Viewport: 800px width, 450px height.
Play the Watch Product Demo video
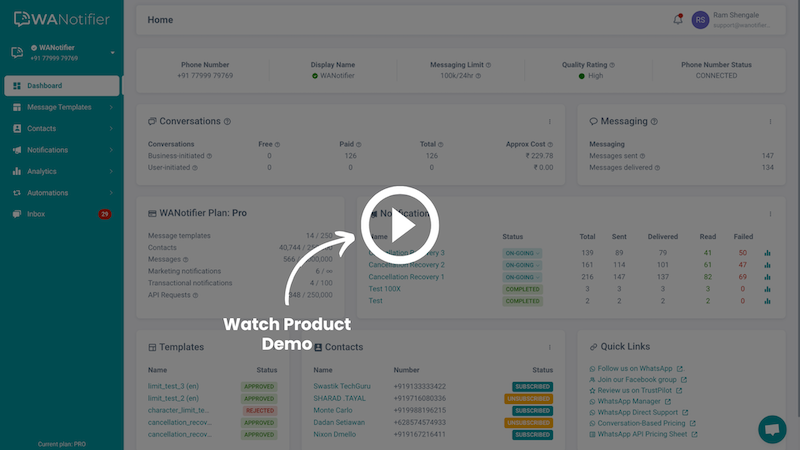click(x=401, y=229)
